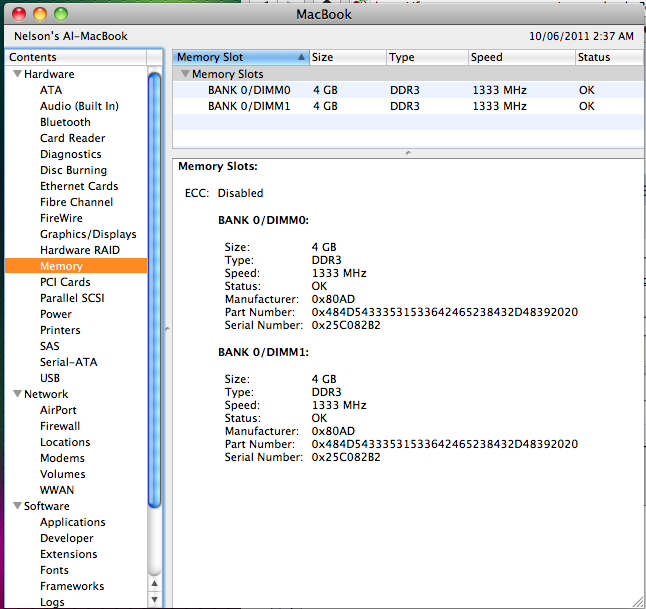The height and width of the screenshot is (609, 646).
Task: Collapse the Software section triangle
Action: [17, 506]
